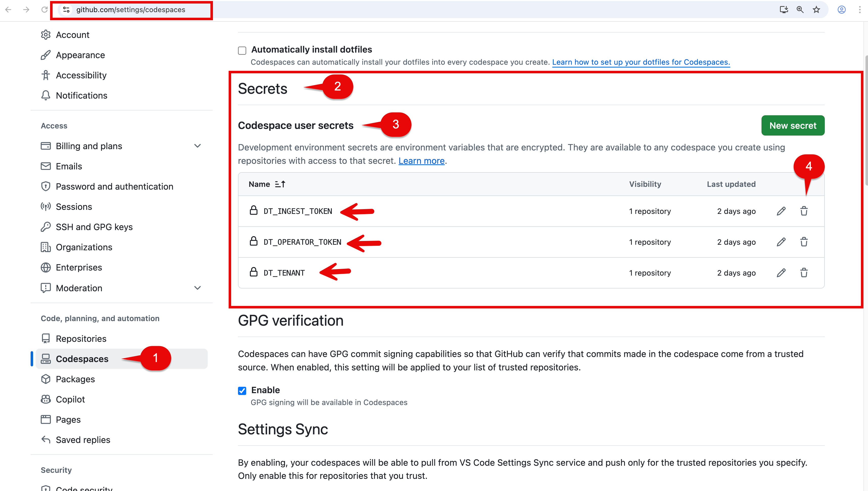Edit the DT_INGEST_TOKEN secret with pencil icon
Image resolution: width=868 pixels, height=491 pixels.
tap(781, 211)
